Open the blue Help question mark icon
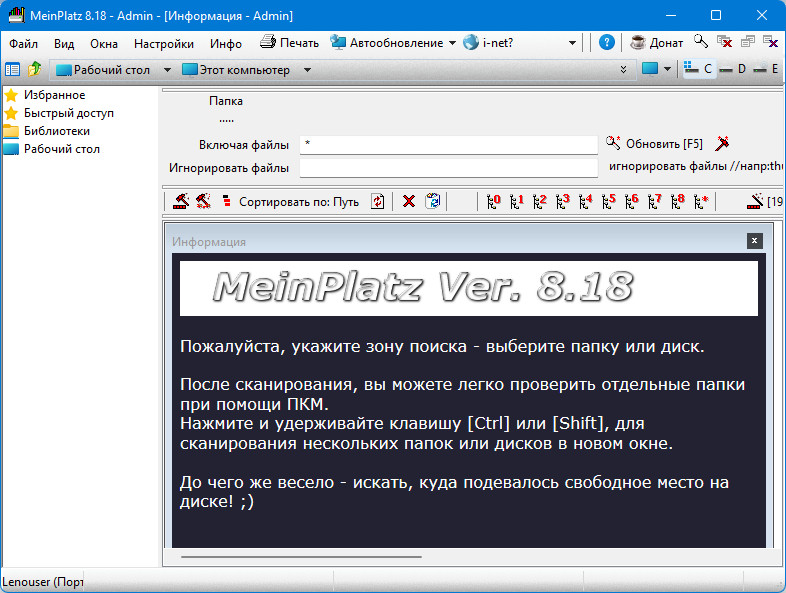The height and width of the screenshot is (593, 786). (x=607, y=43)
